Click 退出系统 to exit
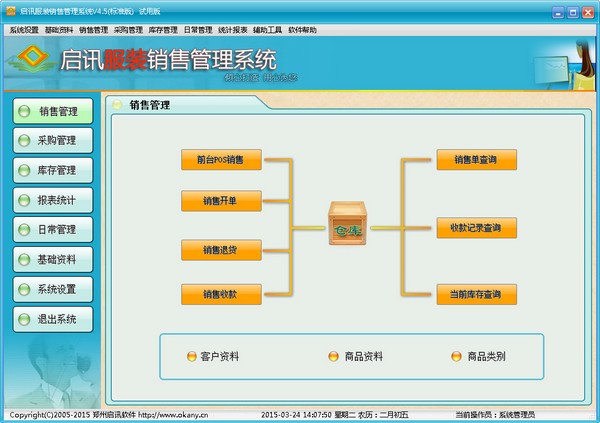The image size is (600, 423). (x=53, y=319)
